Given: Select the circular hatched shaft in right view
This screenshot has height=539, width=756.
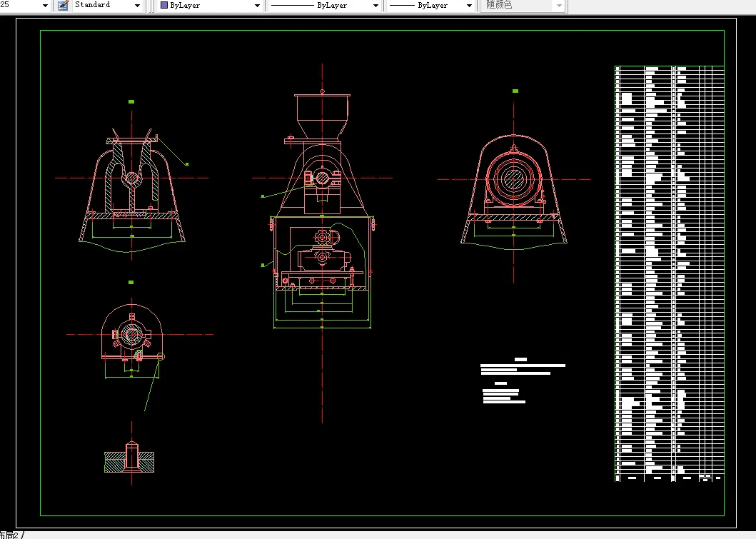Looking at the screenshot, I should [x=513, y=179].
